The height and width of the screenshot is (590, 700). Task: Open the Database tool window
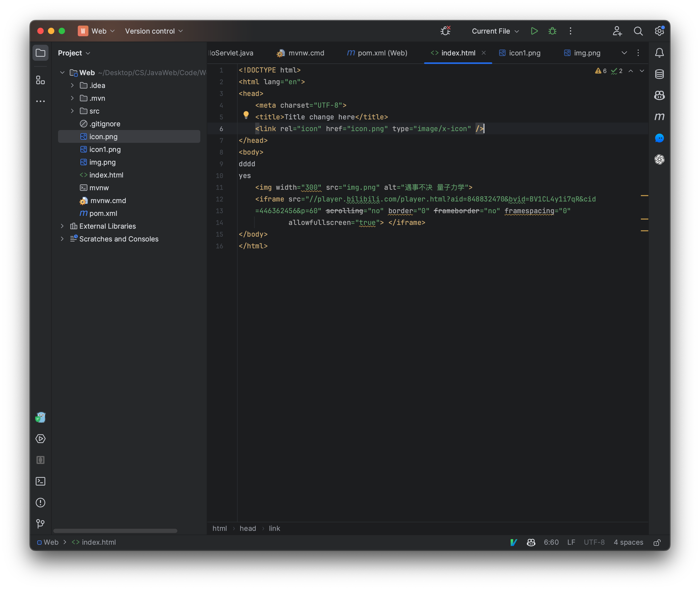pos(659,74)
